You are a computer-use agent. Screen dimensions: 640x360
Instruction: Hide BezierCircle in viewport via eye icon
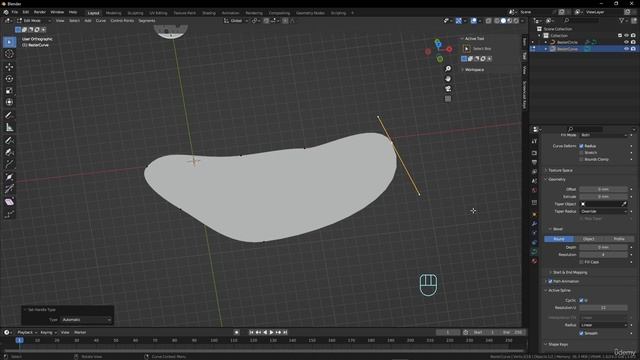627,42
